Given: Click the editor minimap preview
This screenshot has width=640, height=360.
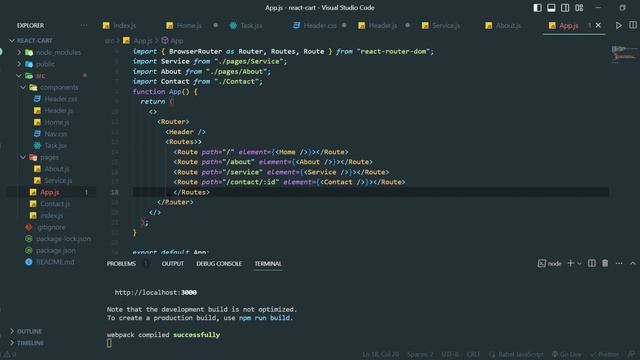Looking at the screenshot, I should click(x=624, y=53).
